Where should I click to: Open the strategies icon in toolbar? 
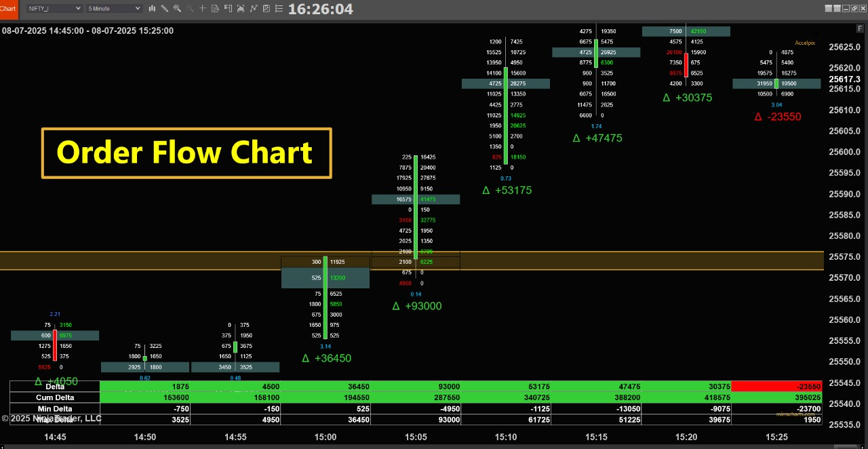click(267, 8)
